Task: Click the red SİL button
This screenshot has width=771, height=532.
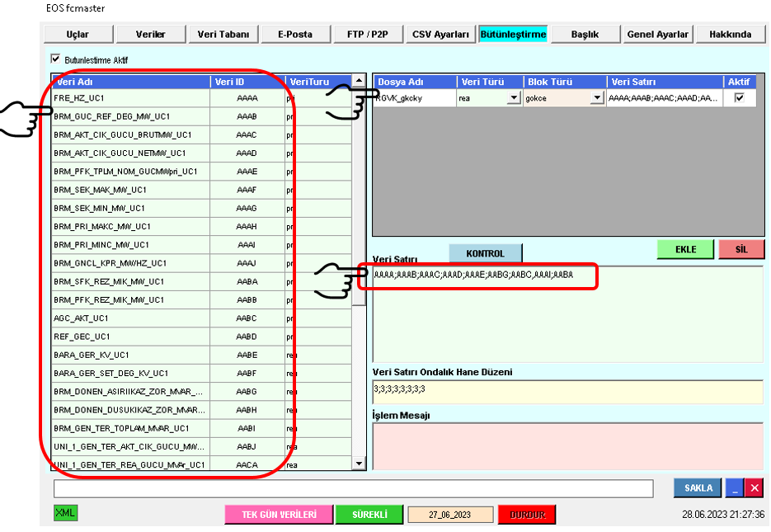Action: (x=741, y=249)
